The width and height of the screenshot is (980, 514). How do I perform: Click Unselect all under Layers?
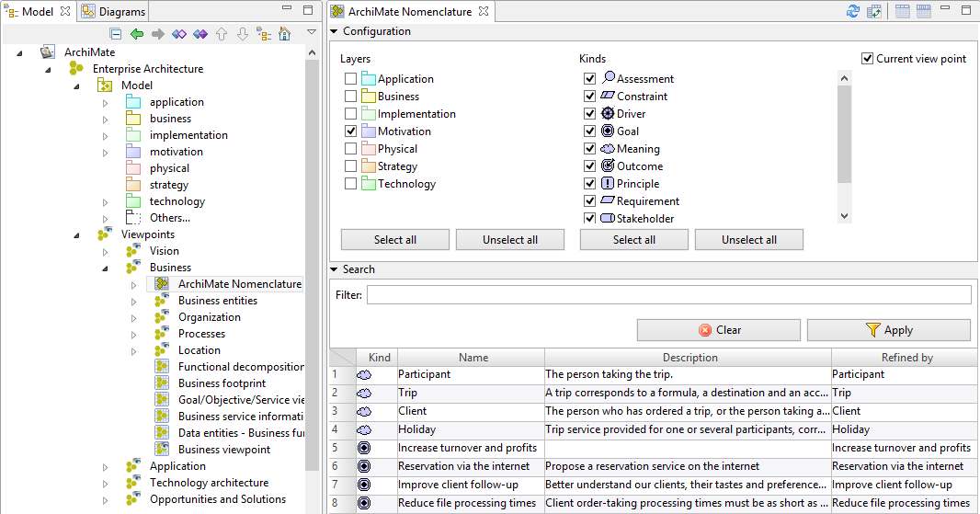pyautogui.click(x=510, y=239)
